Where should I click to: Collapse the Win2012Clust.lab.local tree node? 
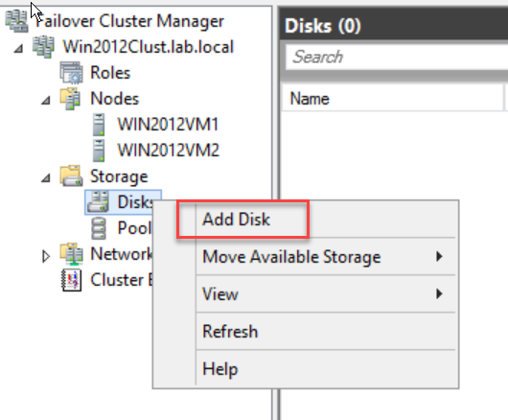(19, 49)
